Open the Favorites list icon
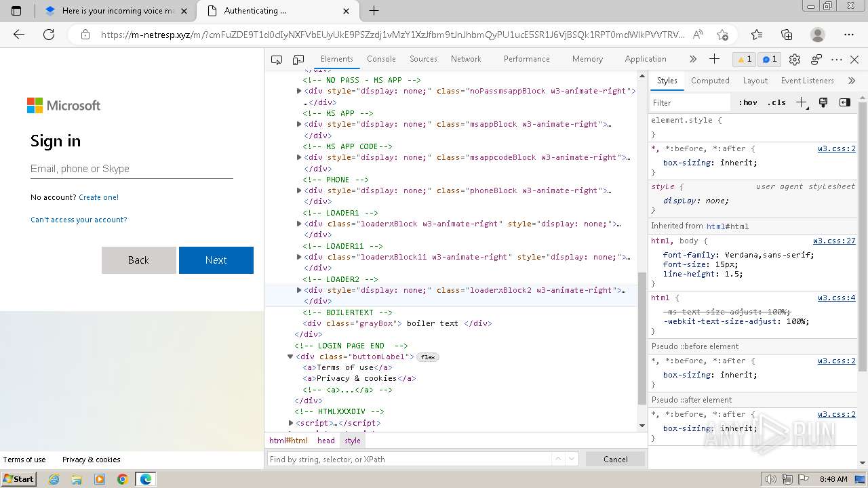Image resolution: width=868 pixels, height=488 pixels. (x=757, y=35)
